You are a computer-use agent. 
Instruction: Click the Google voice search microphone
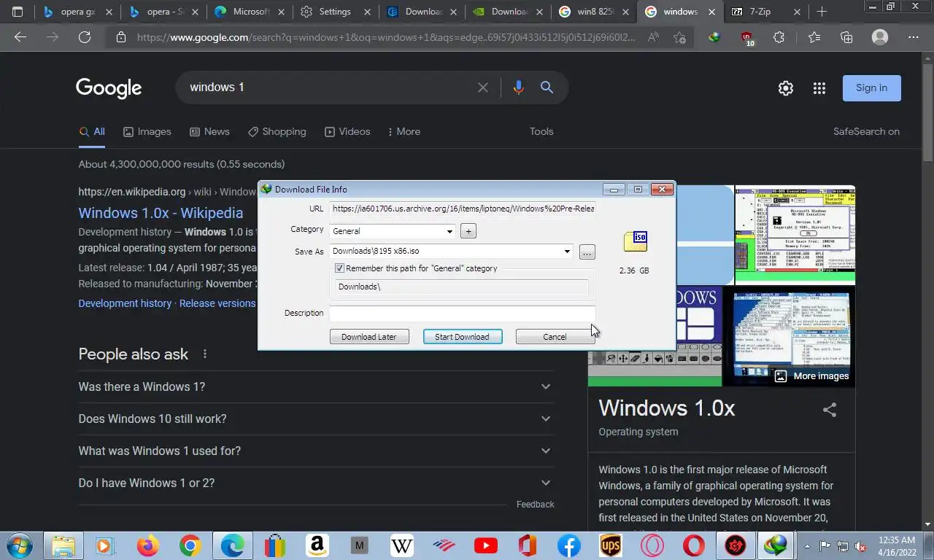(518, 87)
